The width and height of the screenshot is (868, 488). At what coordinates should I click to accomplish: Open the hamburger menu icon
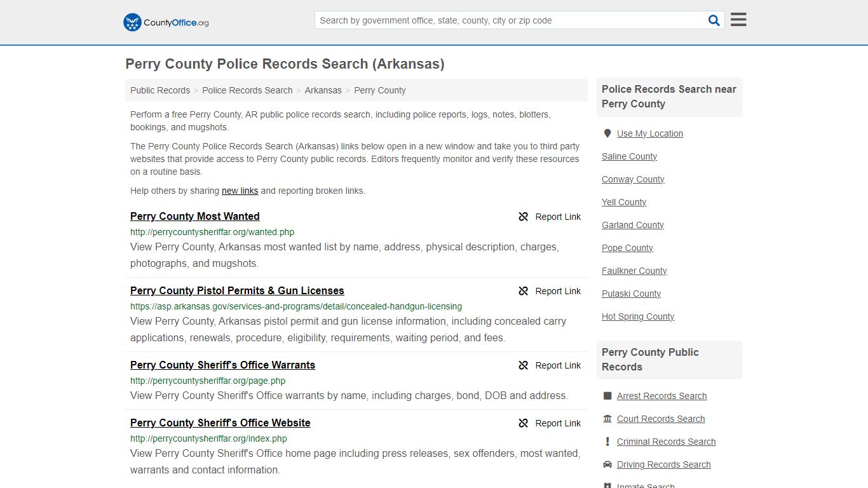click(x=738, y=20)
